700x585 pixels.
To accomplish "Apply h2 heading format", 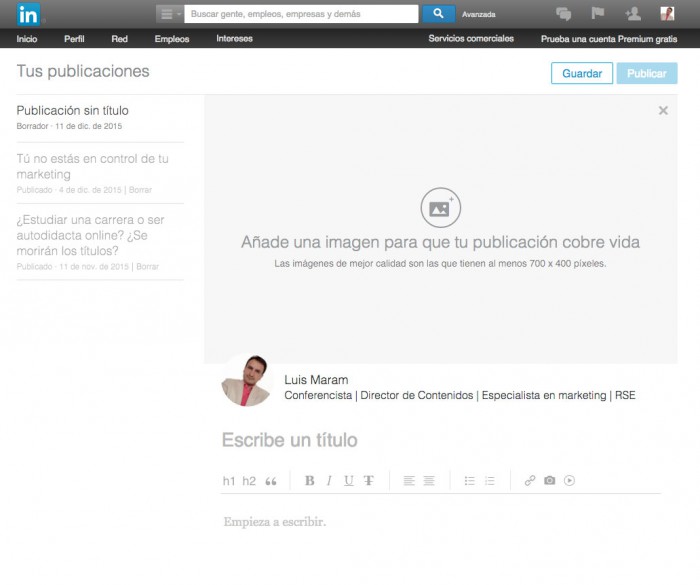I will pos(249,481).
